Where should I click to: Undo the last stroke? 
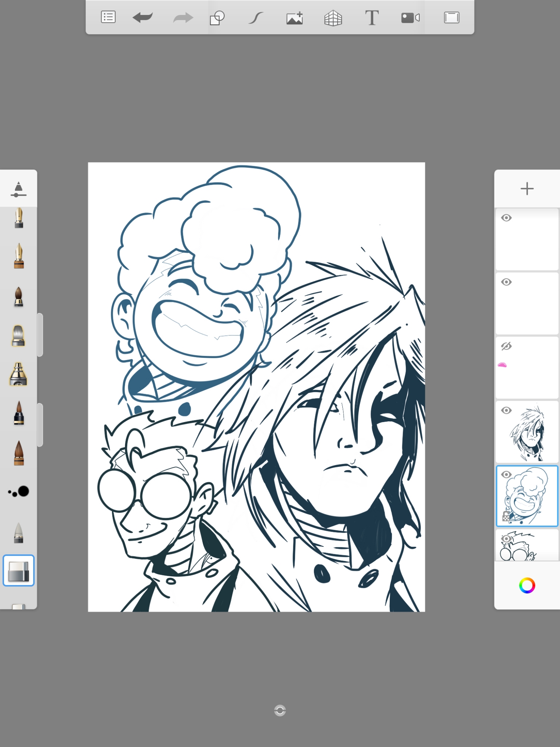tap(143, 17)
